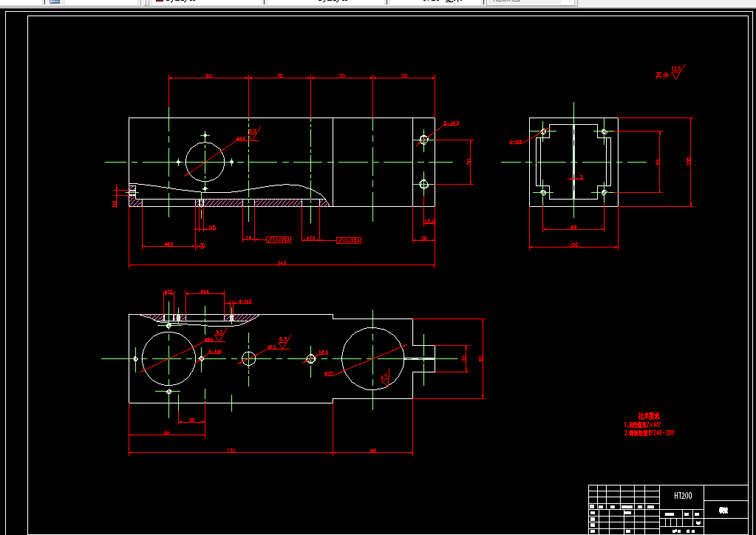Click the 3.2 roughness symbol near ø70 circle
The height and width of the screenshot is (535, 756).
click(x=384, y=379)
